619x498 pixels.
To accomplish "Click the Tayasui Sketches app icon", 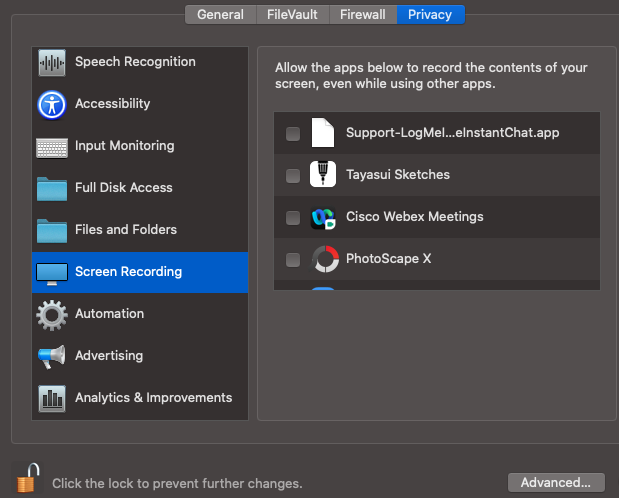I will pos(323,175).
